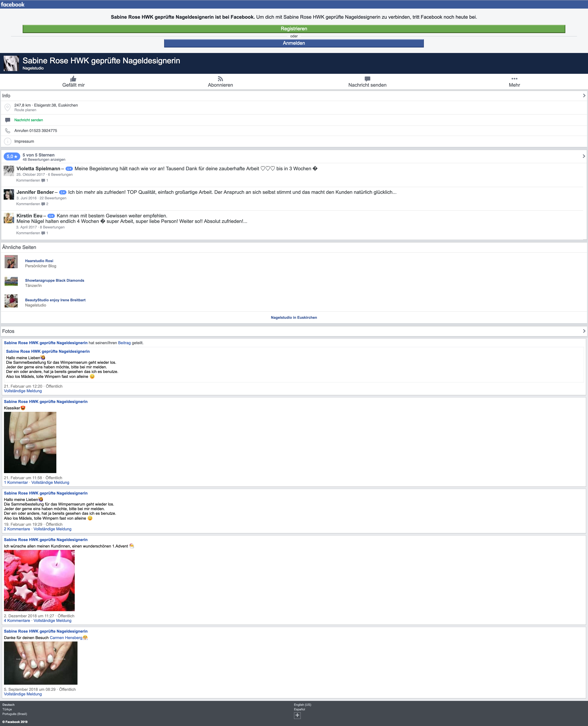The height and width of the screenshot is (726, 588).
Task: Expand the 5 von 5 Sternen reviews chevron
Action: point(584,156)
